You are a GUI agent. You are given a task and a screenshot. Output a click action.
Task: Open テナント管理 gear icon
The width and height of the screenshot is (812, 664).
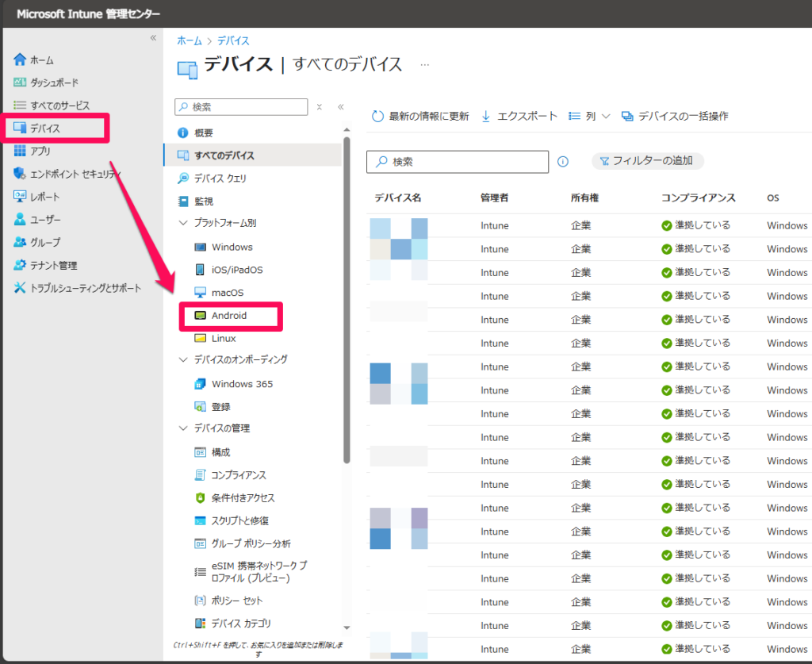20,265
